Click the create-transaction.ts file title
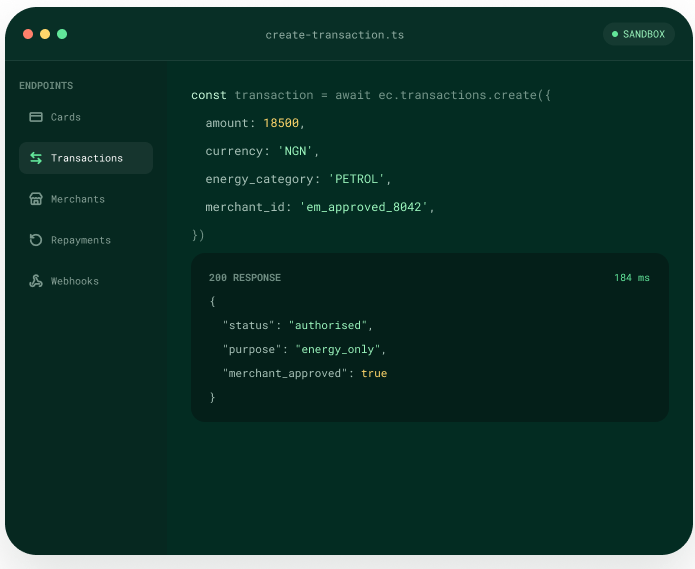695x569 pixels. pos(335,35)
